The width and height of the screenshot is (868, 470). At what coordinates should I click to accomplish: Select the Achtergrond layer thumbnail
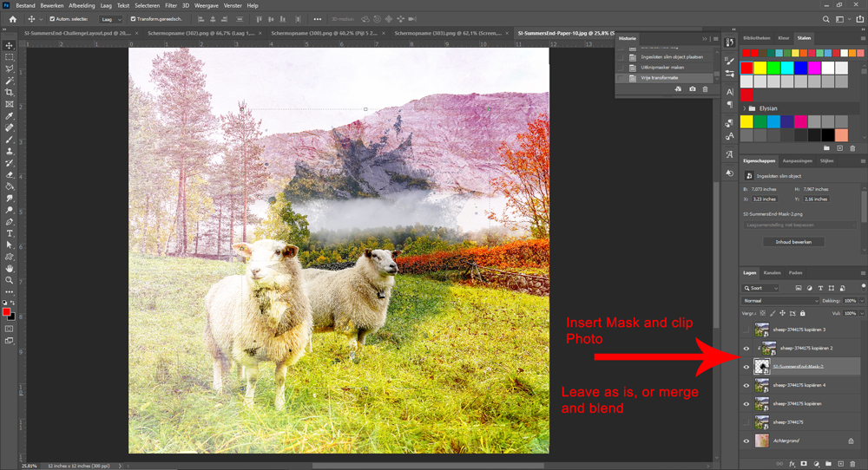click(762, 441)
